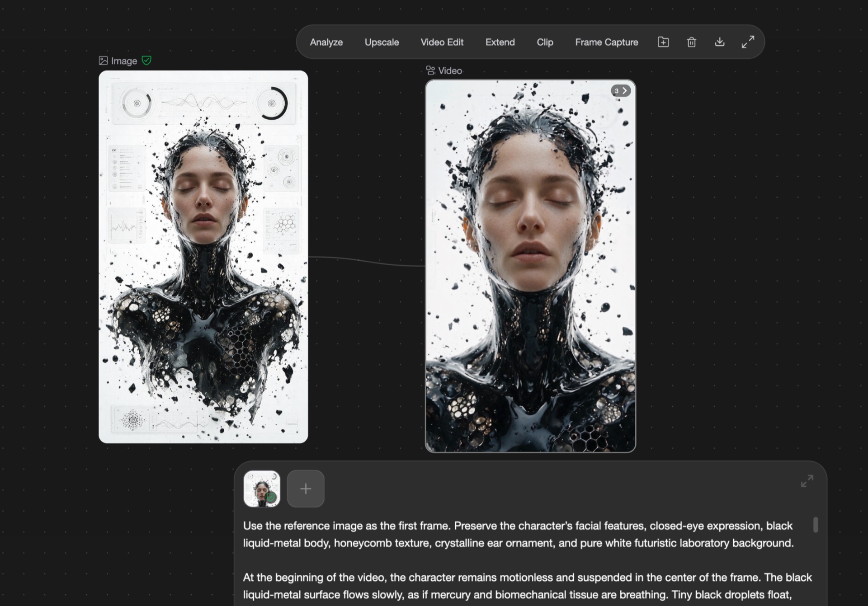Select the Image node portrait card

(203, 257)
